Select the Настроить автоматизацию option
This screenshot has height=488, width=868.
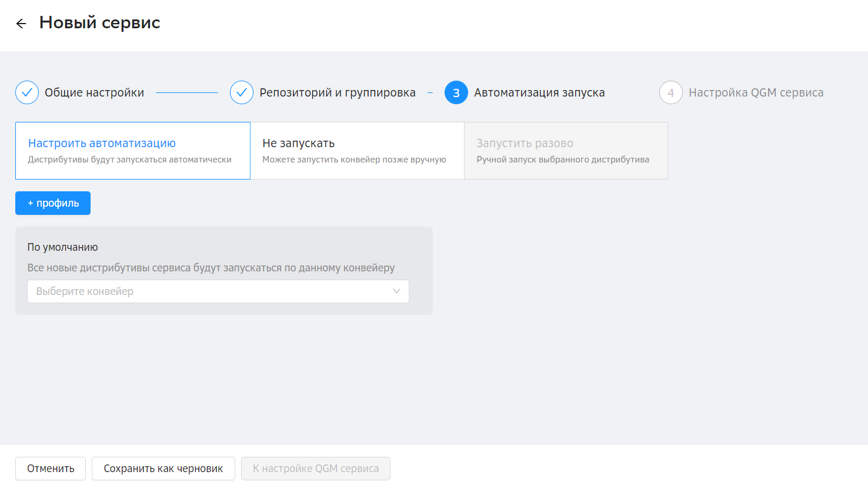coord(133,151)
